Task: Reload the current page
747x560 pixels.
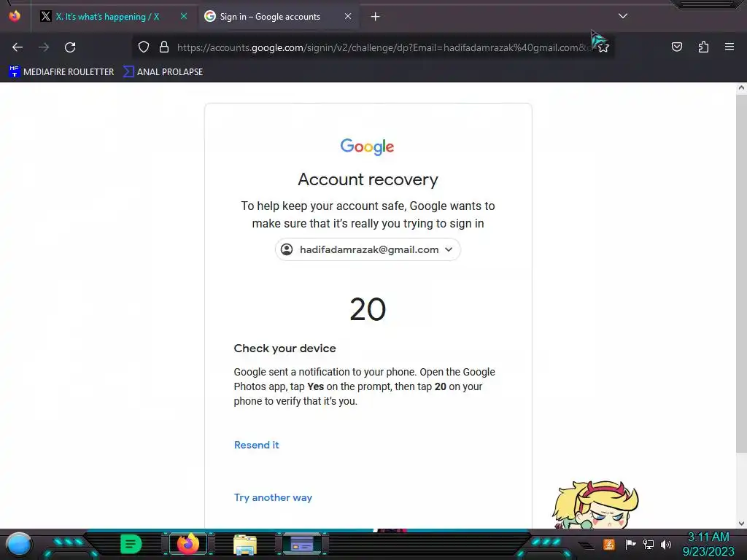Action: click(x=70, y=47)
